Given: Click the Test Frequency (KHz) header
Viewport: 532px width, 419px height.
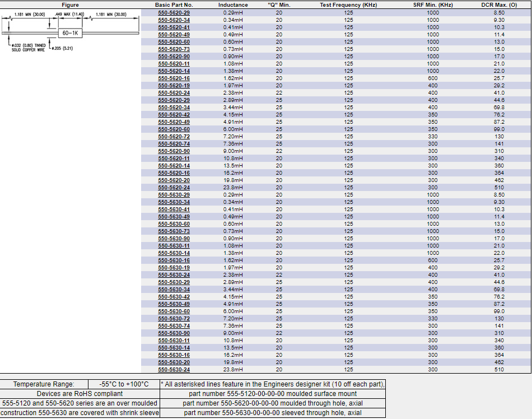Looking at the screenshot, I should (x=348, y=4).
